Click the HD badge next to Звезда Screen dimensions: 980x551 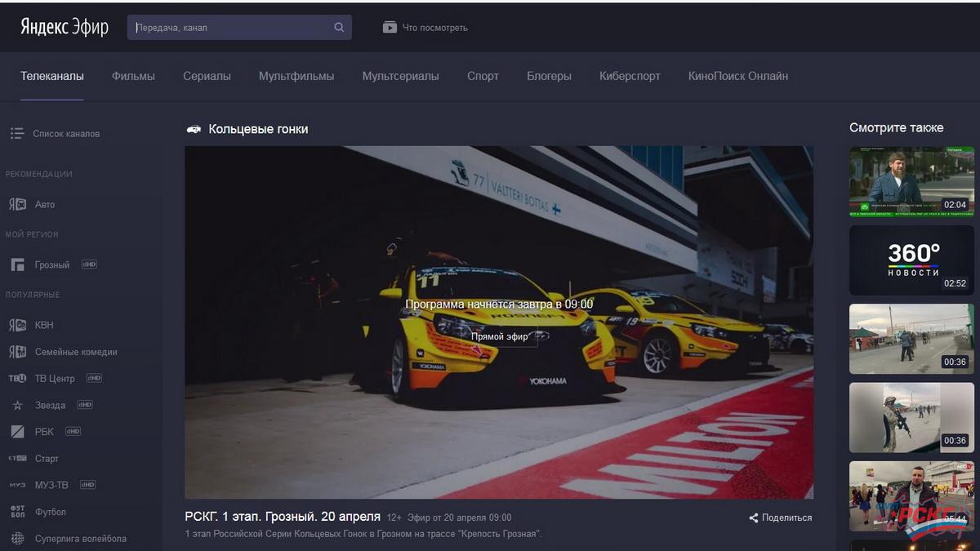pos(85,405)
